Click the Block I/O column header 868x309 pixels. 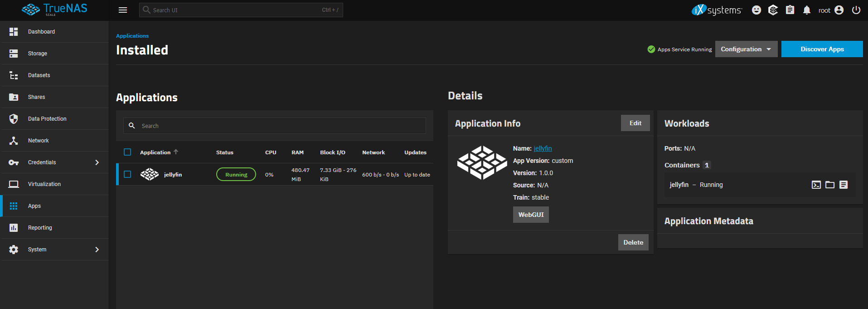[333, 152]
